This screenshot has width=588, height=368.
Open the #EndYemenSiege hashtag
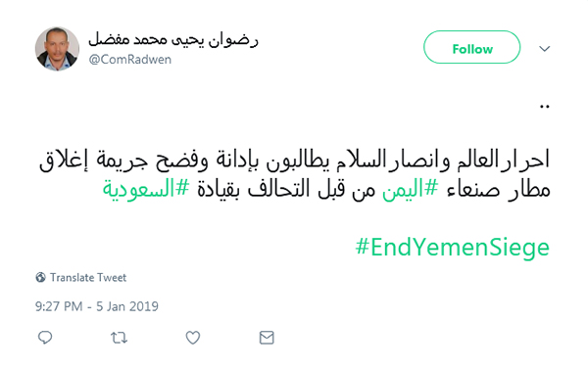(x=452, y=248)
